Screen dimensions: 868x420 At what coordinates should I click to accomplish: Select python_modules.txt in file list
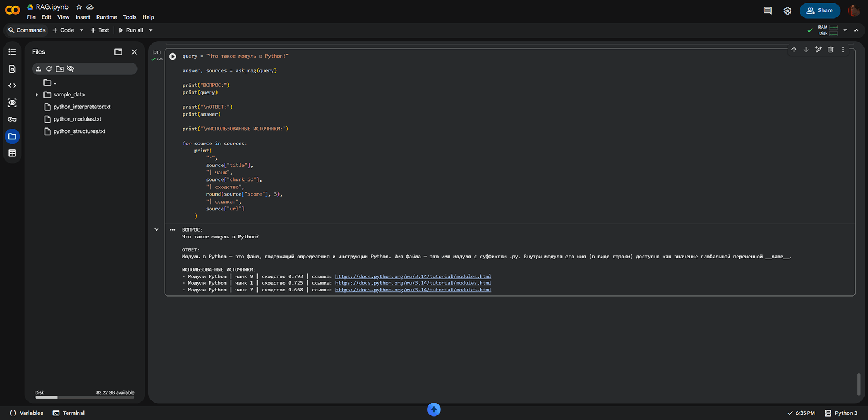click(77, 119)
